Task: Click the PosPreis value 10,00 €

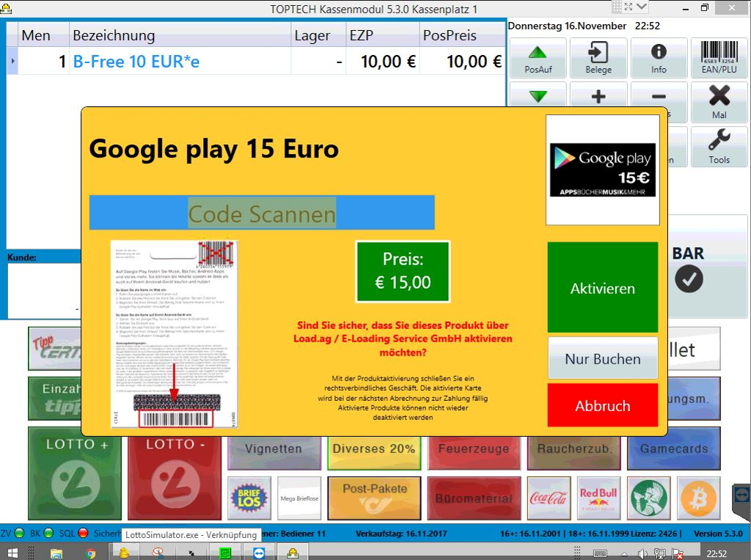Action: coord(474,62)
